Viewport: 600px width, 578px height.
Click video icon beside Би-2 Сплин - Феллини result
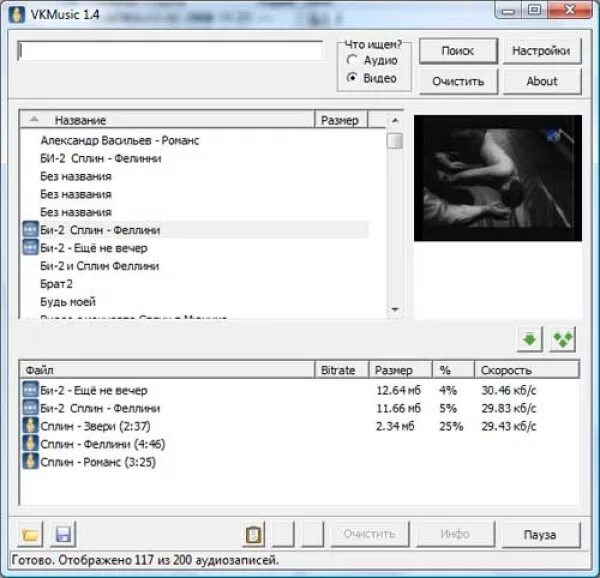click(30, 230)
